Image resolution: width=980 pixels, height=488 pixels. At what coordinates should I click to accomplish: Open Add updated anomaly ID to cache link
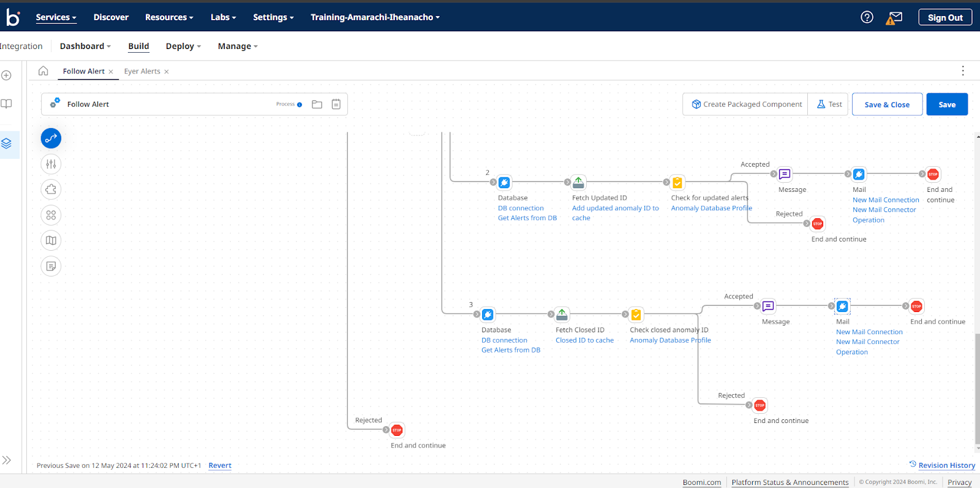click(x=616, y=213)
